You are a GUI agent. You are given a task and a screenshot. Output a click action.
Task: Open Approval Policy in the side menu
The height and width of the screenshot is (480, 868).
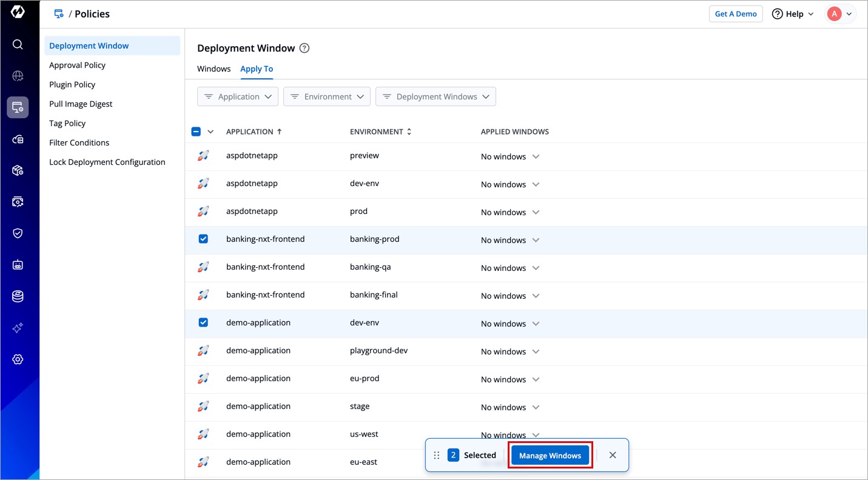[x=78, y=65]
